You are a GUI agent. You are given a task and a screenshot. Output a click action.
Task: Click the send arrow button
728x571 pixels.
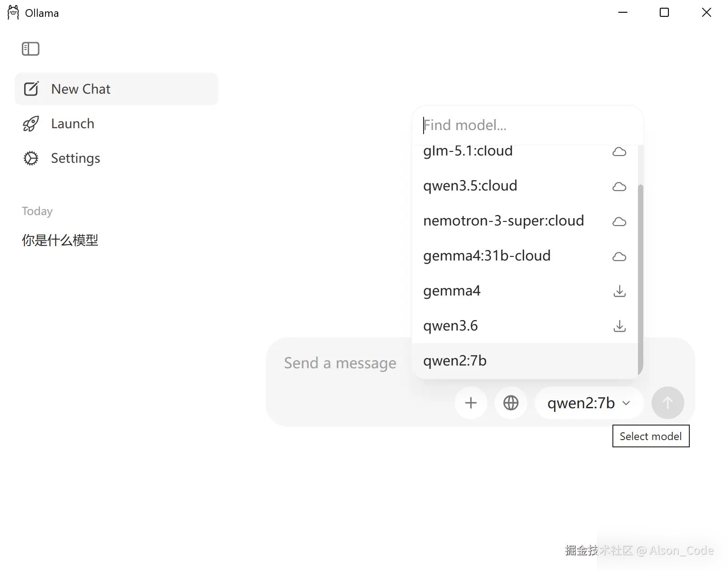point(667,403)
